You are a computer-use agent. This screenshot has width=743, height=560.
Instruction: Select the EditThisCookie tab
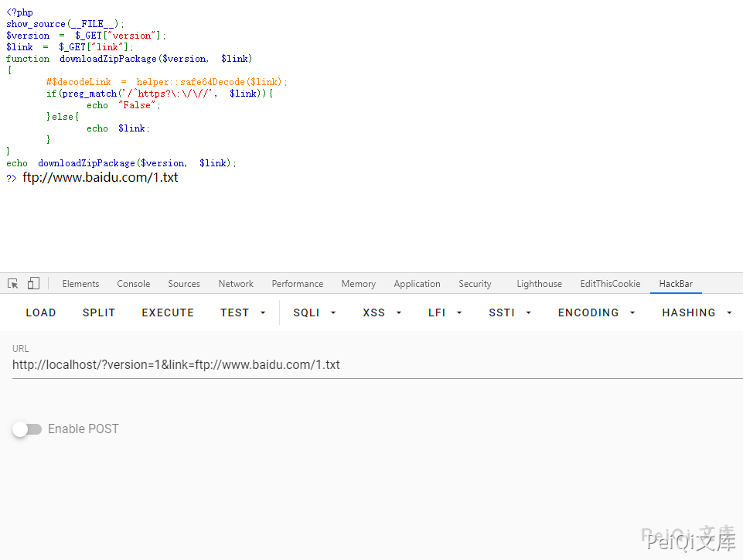pyautogui.click(x=610, y=284)
